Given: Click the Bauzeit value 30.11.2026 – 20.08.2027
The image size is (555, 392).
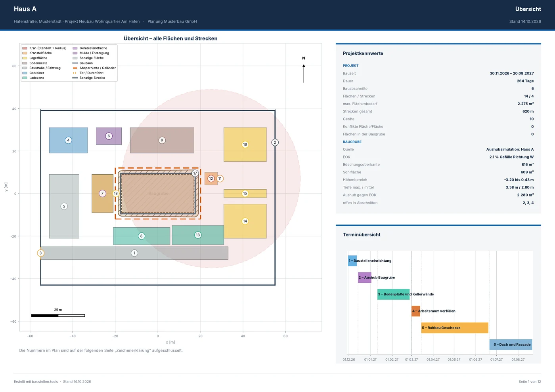Looking at the screenshot, I should click(x=512, y=73).
